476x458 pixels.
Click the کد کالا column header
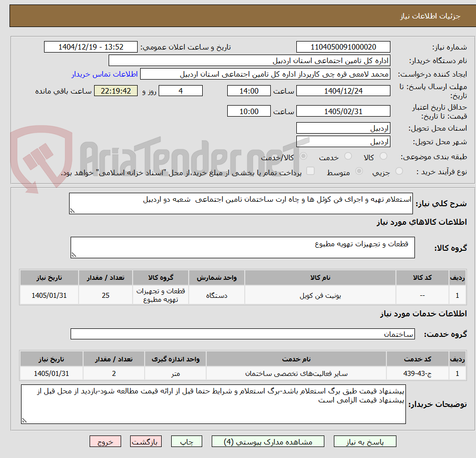[422, 277]
